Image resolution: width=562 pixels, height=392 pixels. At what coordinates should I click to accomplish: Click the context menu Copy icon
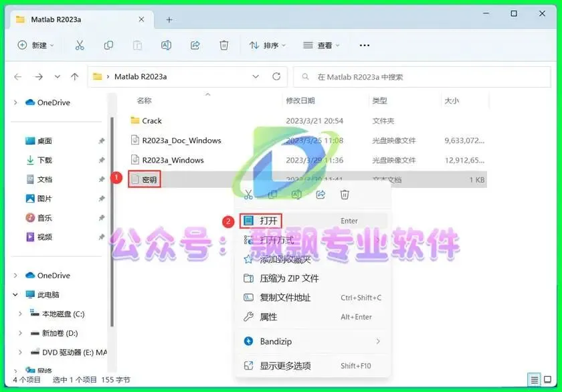coord(272,195)
